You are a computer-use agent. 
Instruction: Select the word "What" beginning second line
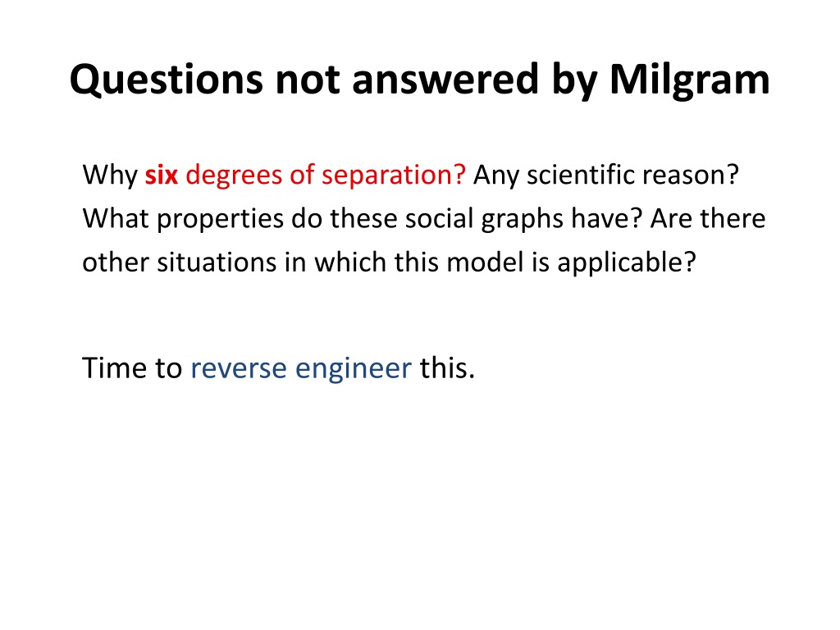115,218
